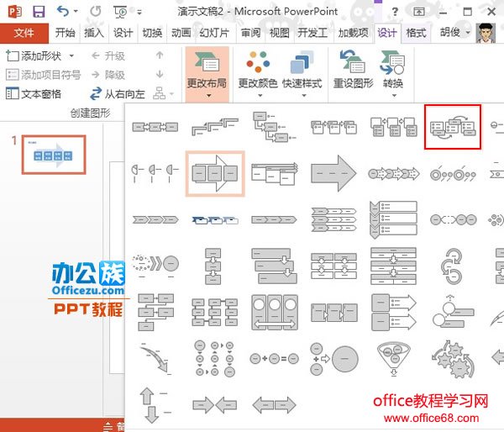Switch to the 动画 tab
The height and width of the screenshot is (432, 504).
[x=181, y=33]
